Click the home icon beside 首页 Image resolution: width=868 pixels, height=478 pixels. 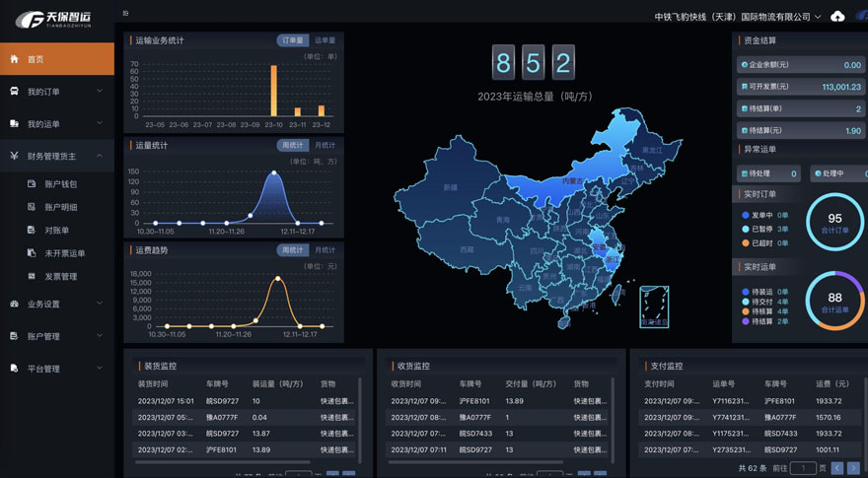(x=14, y=59)
